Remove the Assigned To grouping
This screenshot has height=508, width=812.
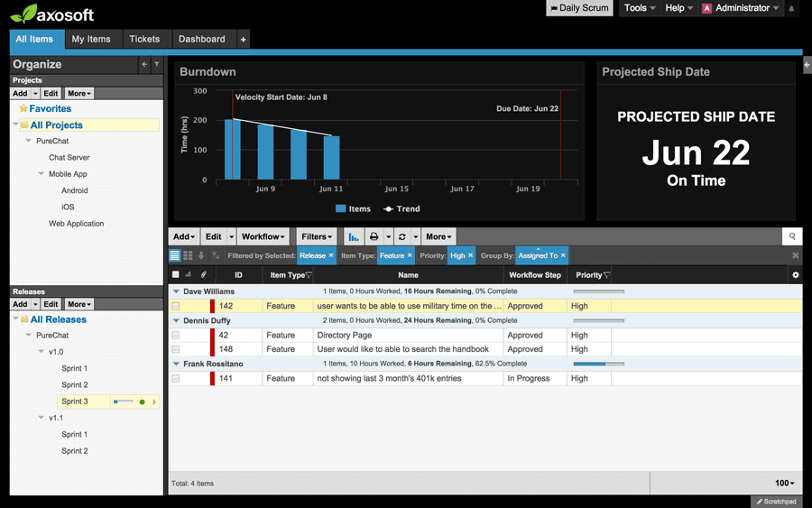563,255
